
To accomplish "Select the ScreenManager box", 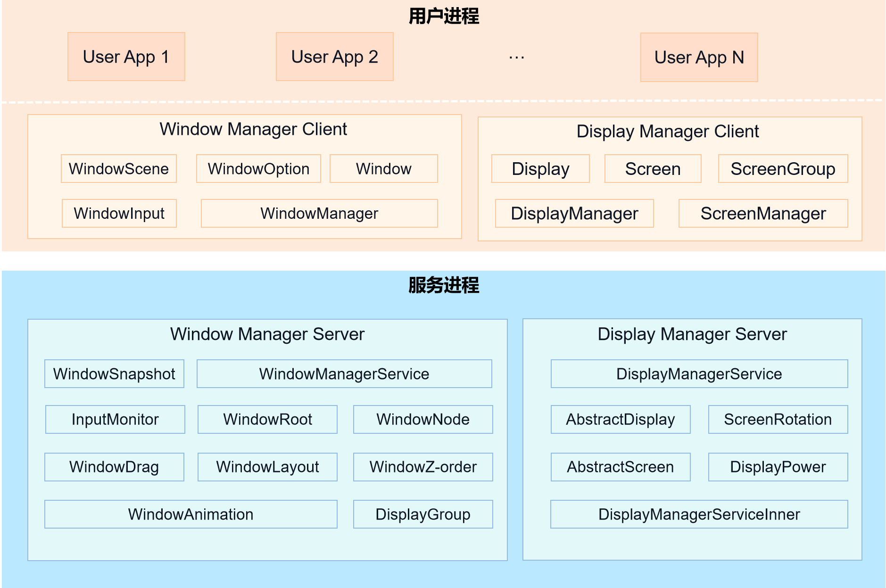I will click(763, 213).
